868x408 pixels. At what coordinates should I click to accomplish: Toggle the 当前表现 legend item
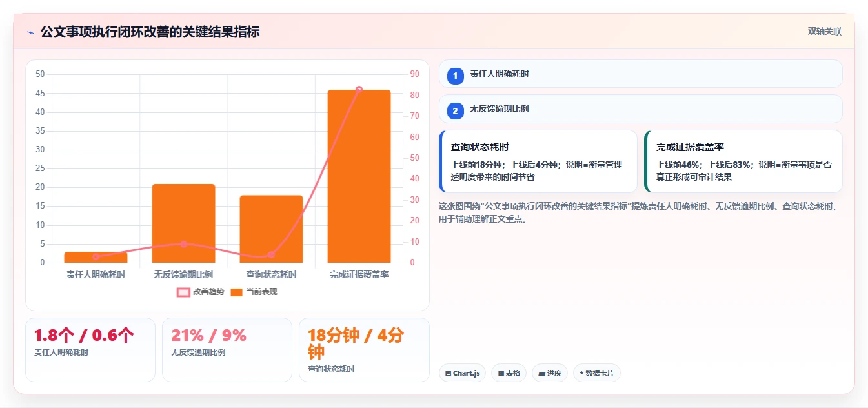(x=254, y=292)
